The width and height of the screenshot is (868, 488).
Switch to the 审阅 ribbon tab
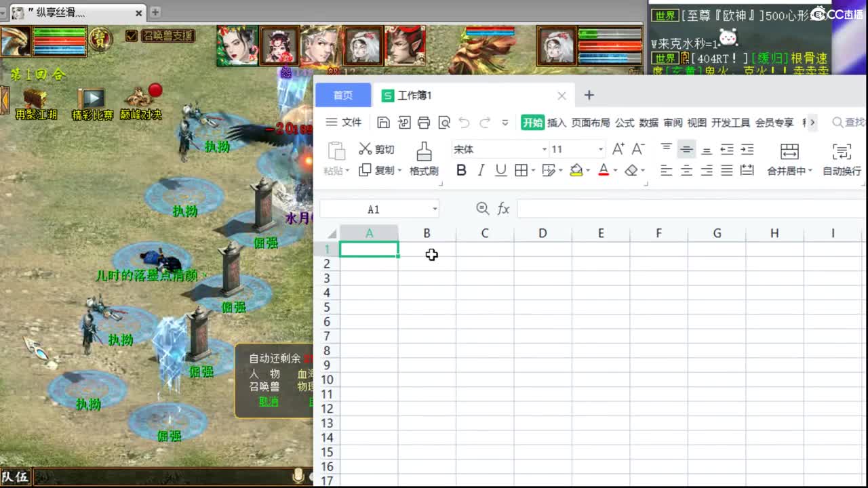click(x=673, y=123)
